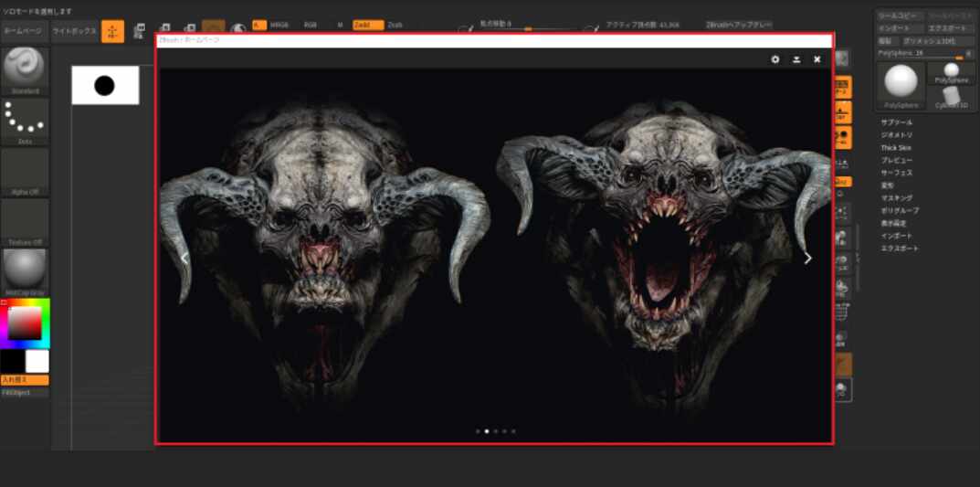The height and width of the screenshot is (487, 980).
Task: Expand the マスキング (Masking) section
Action: point(898,197)
